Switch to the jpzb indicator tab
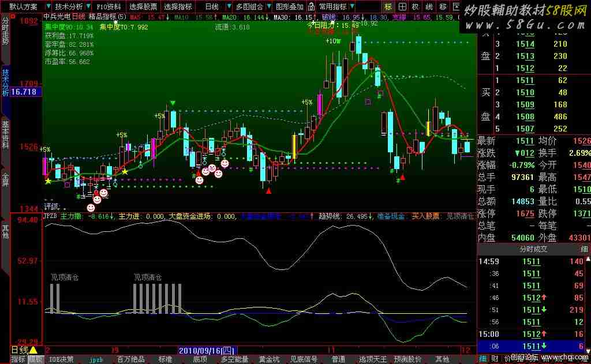The image size is (591, 364). point(96,360)
